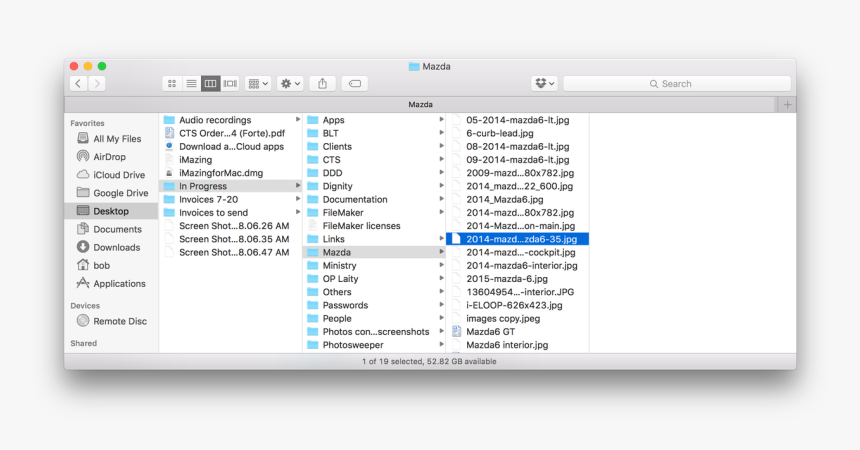Select Desktop in sidebar
860x450 pixels.
111,211
